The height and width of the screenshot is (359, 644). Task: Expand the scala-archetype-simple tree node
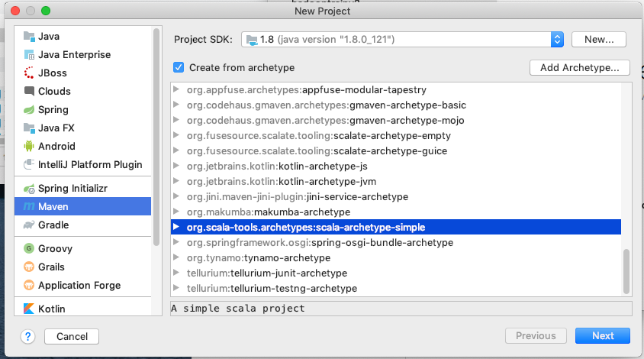point(175,227)
